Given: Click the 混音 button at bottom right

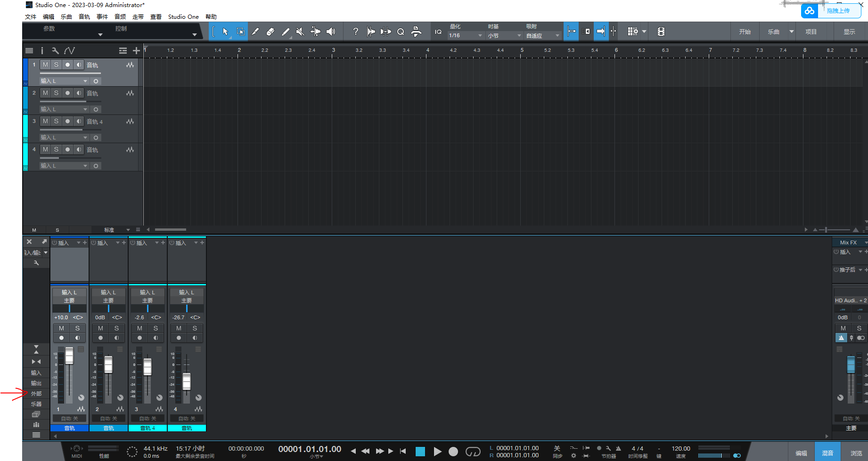Looking at the screenshot, I should [827, 453].
